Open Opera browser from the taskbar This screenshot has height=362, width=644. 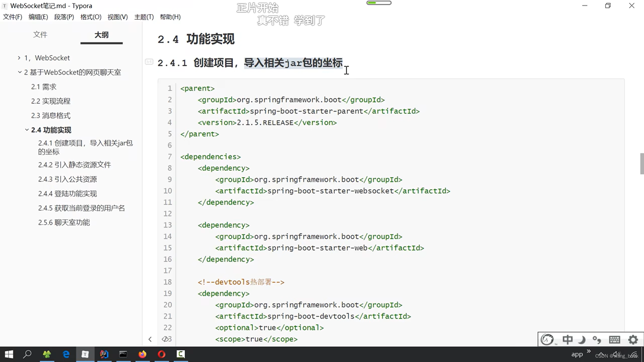pos(161,354)
